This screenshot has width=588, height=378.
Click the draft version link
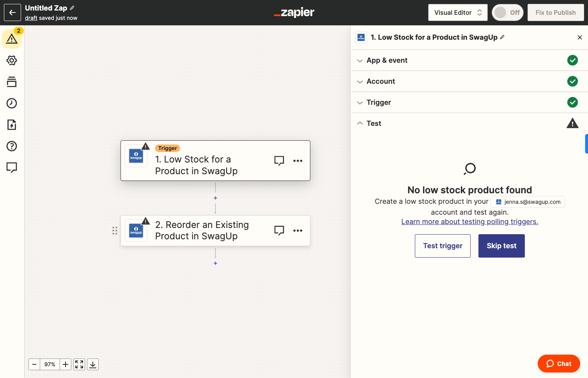[31, 18]
